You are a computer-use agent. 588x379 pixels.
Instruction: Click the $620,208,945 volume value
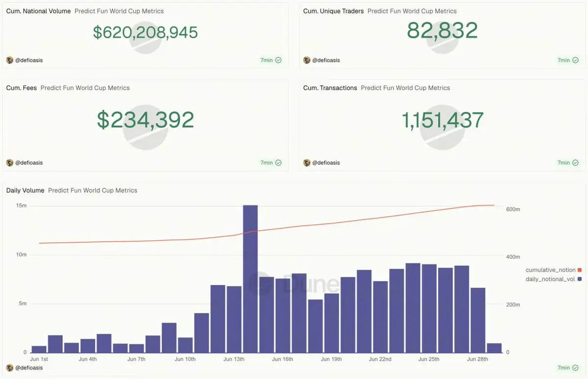146,32
